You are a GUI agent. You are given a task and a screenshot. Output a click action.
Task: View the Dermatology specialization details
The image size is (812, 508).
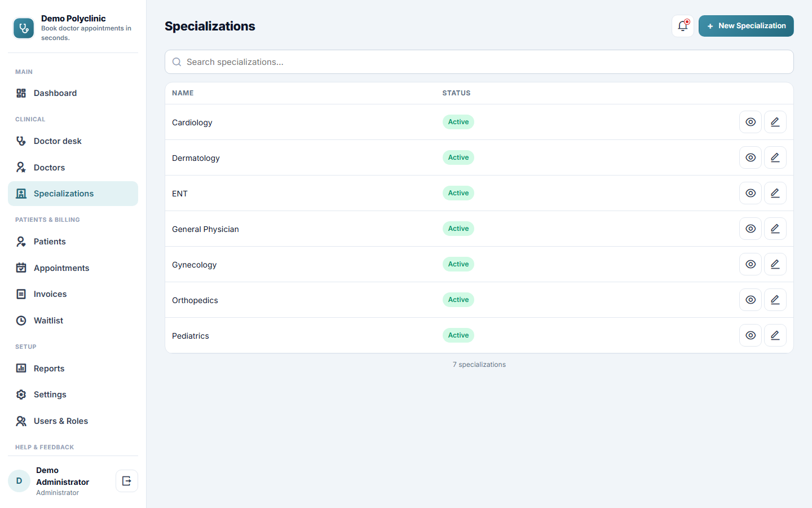pos(751,157)
